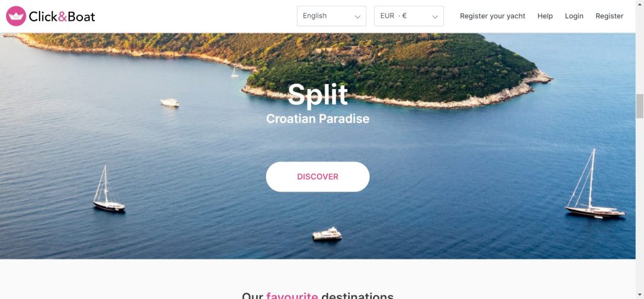Expand the language selector chevron arrow
The height and width of the screenshot is (299, 644).
tap(357, 17)
